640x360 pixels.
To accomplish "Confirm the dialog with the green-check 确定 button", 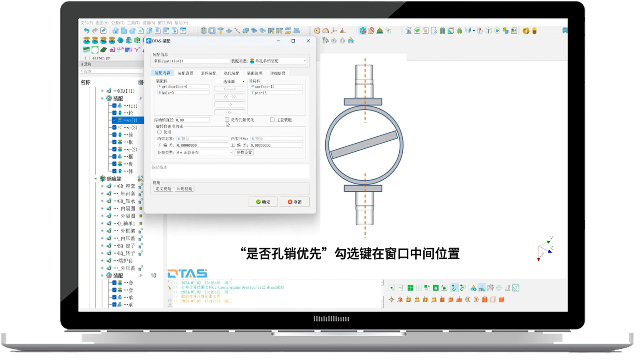I will (263, 202).
